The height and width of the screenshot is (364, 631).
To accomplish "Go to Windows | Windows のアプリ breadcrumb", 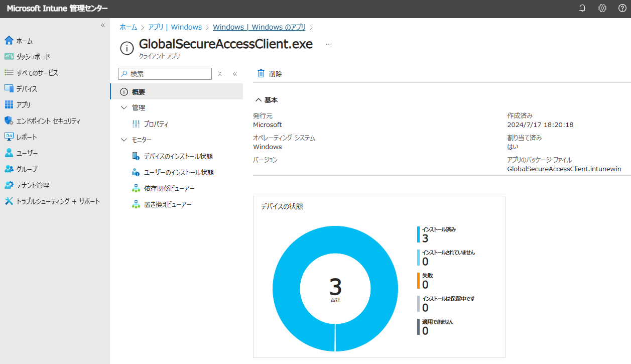I will pyautogui.click(x=259, y=27).
